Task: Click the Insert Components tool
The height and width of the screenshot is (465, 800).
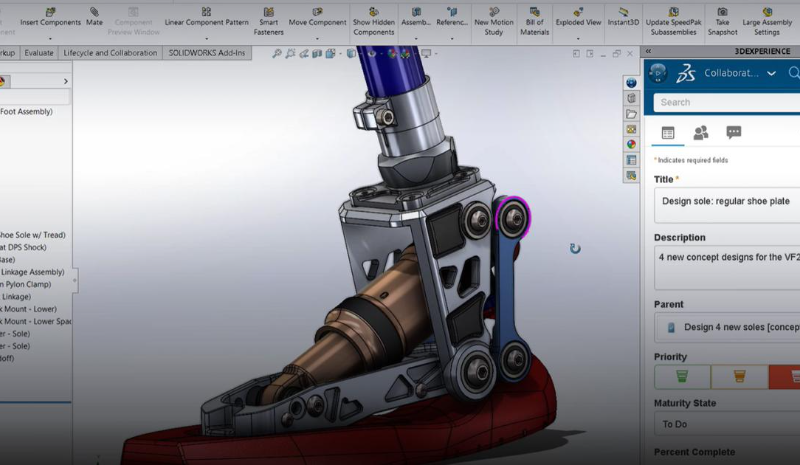Action: [50, 16]
